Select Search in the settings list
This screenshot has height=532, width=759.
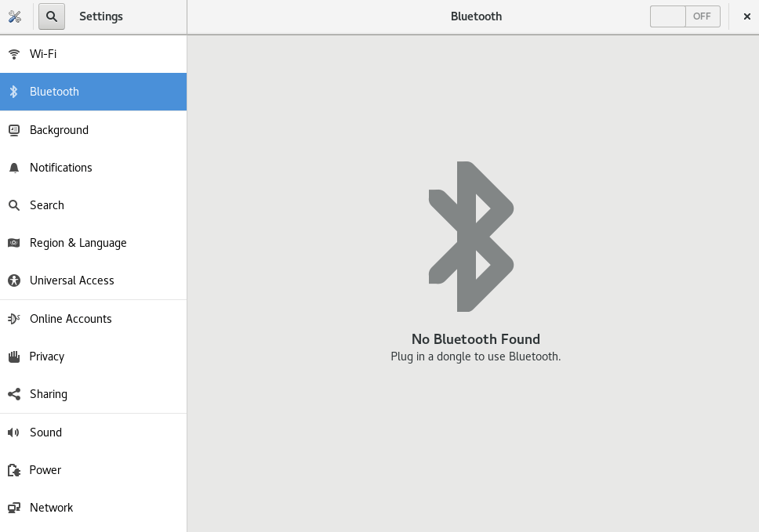(x=47, y=205)
